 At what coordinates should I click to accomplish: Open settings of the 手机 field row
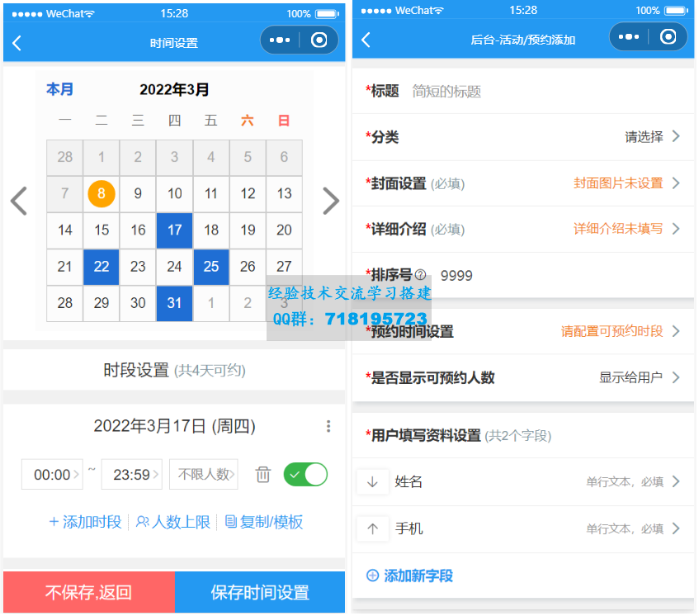(x=524, y=530)
